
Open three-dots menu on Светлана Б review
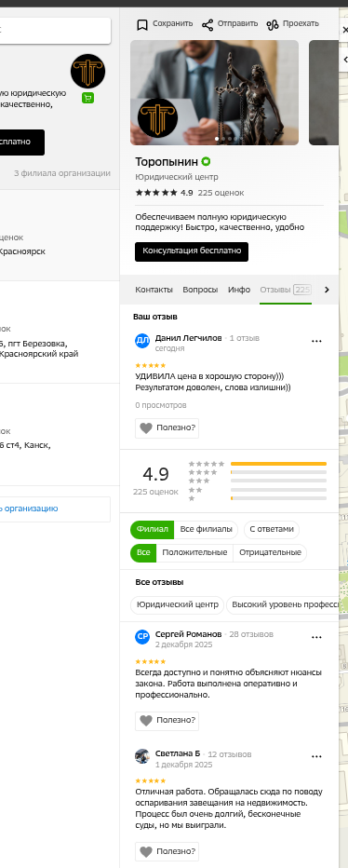[316, 757]
